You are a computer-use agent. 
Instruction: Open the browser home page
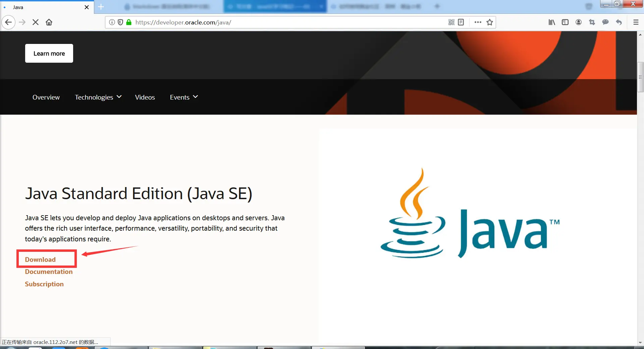[49, 22]
